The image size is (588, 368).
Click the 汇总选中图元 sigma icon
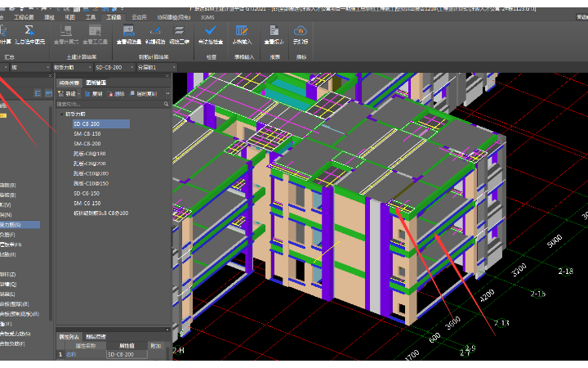[x=29, y=31]
